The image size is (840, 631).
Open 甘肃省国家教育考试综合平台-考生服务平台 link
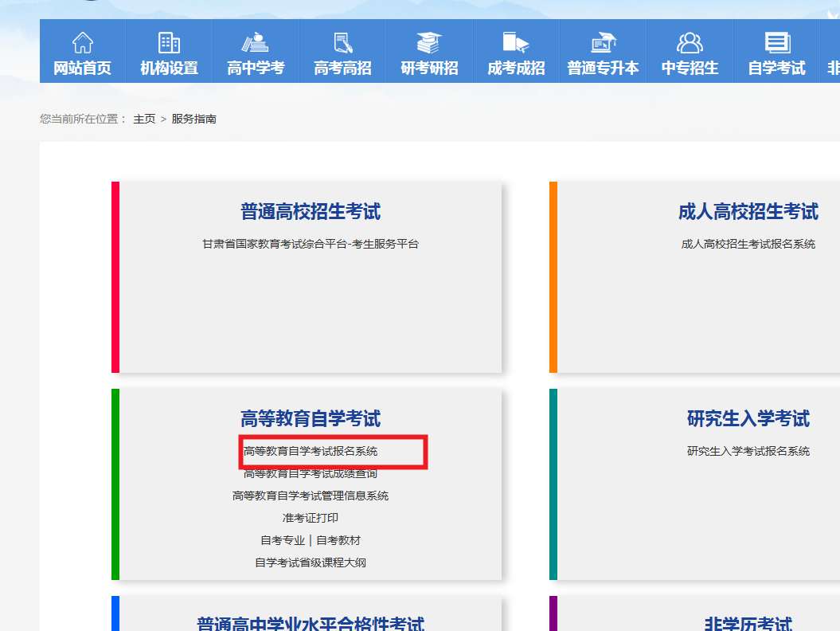(x=311, y=244)
